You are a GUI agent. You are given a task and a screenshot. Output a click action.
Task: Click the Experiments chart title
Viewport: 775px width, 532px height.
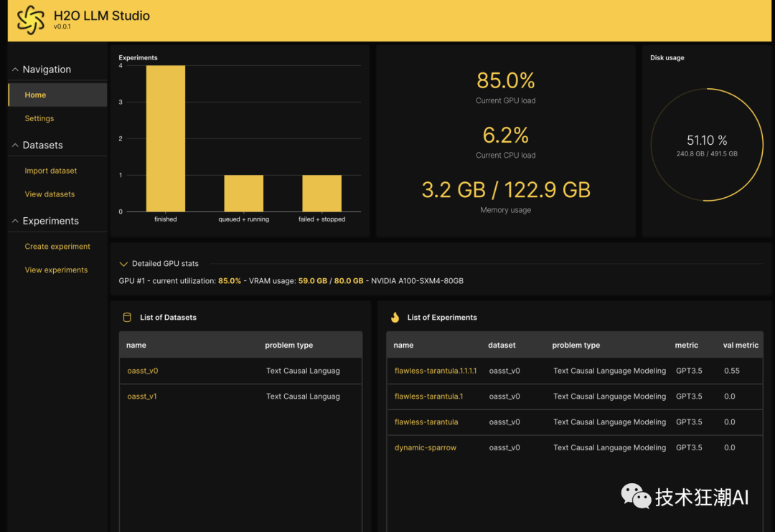click(138, 58)
